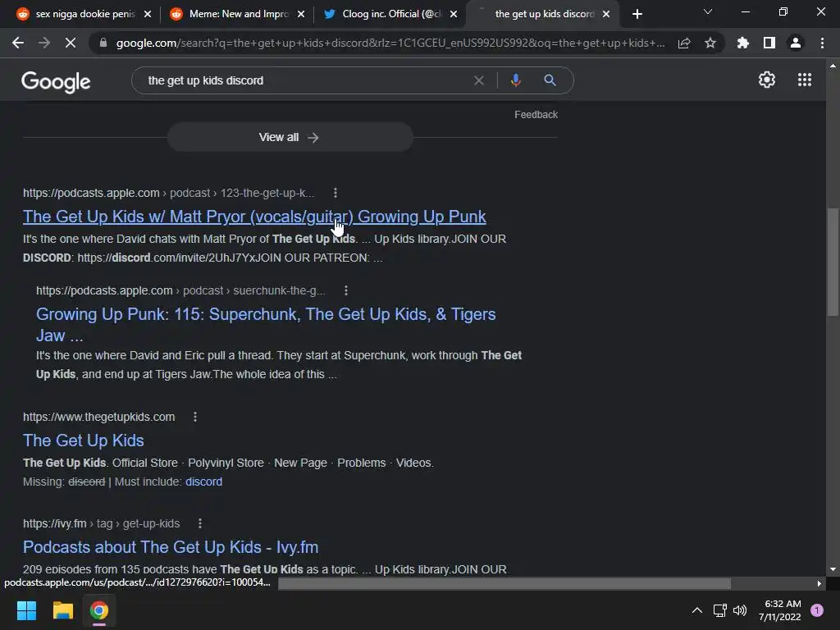Clear the Google search box

479,80
